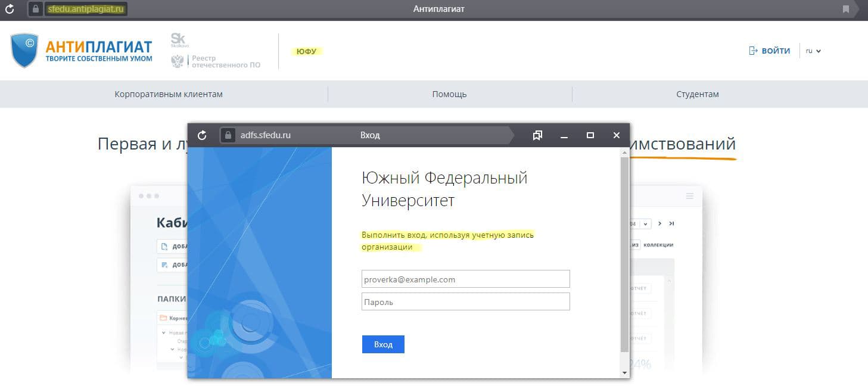The height and width of the screenshot is (389, 868).
Task: Click the Южный Федеральный Университет heading
Action: point(444,189)
